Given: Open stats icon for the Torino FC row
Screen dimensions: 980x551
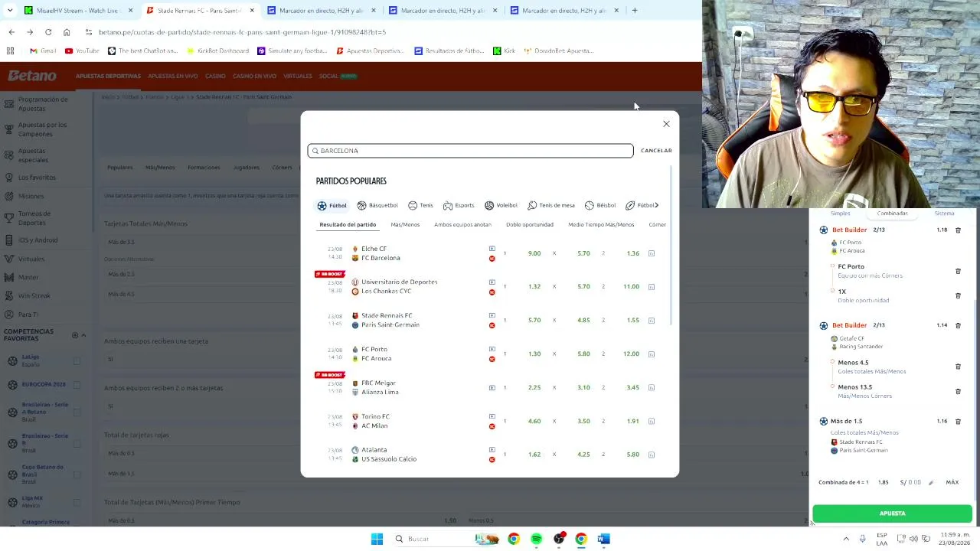Looking at the screenshot, I should (x=652, y=421).
